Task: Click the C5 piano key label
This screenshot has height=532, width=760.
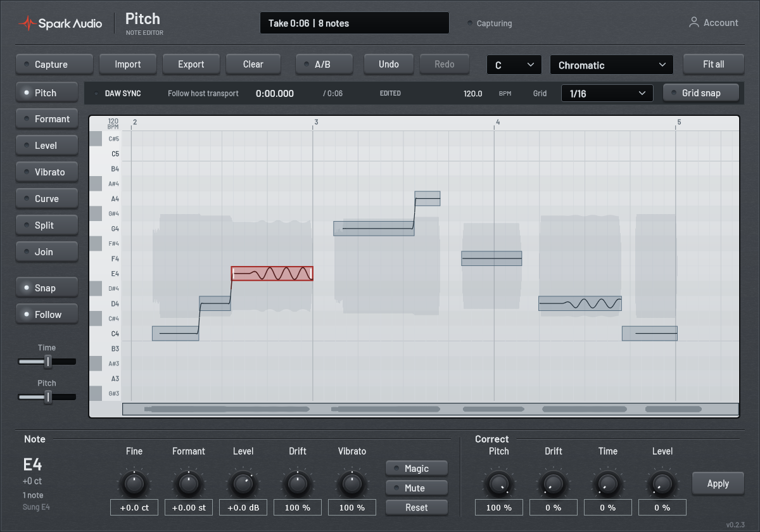Action: (x=115, y=153)
